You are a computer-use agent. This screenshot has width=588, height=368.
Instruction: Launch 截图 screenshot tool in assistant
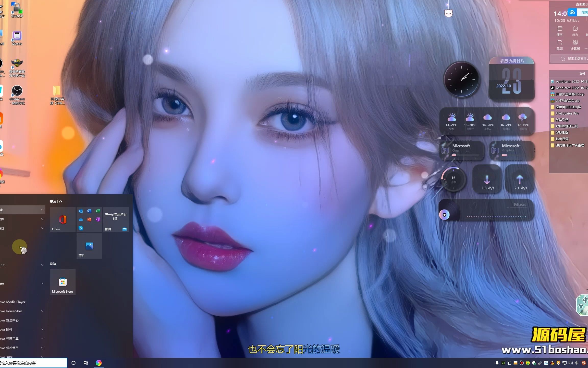(560, 45)
